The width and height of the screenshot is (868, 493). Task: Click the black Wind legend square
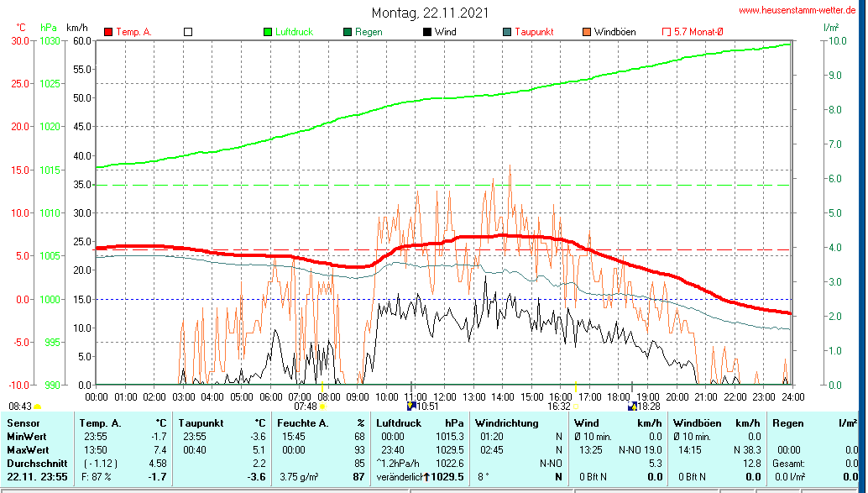(427, 32)
